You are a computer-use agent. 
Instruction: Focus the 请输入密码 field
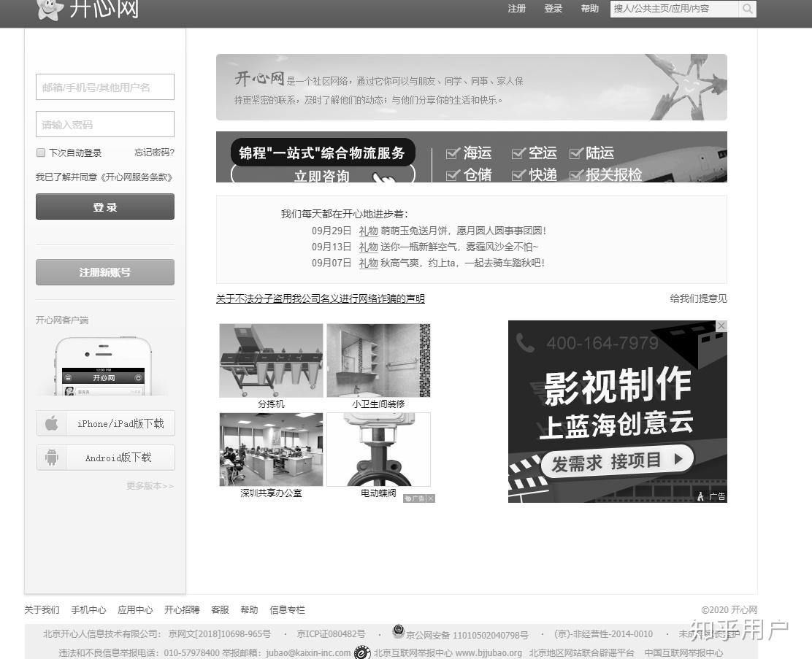[105, 124]
